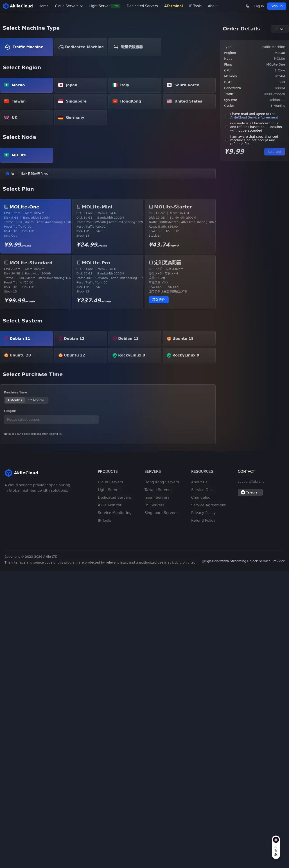Image resolution: width=289 pixels, height=868 pixels.
Task: Open the Refund Policy footer link
Action: pyautogui.click(x=203, y=520)
